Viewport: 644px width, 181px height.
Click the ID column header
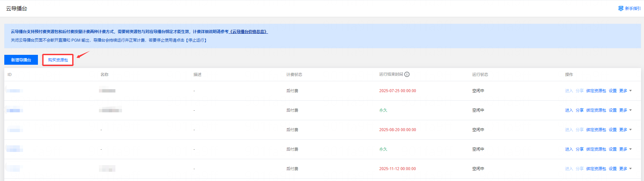tap(10, 75)
